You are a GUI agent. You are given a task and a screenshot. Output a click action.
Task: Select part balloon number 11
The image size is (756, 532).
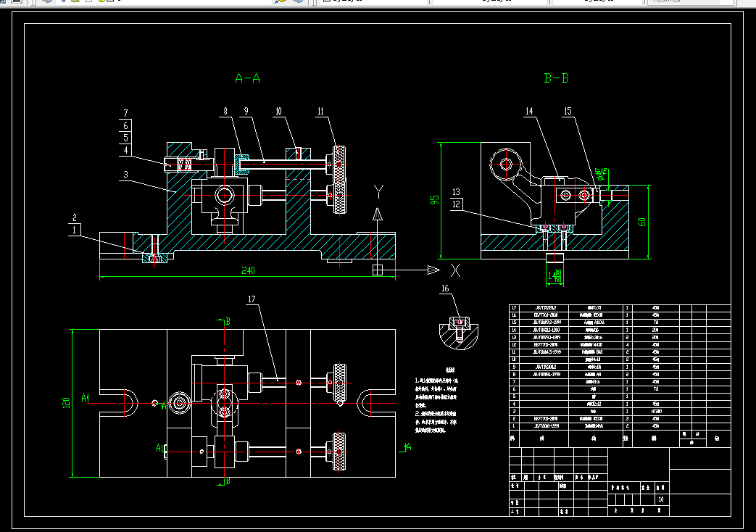(320, 111)
